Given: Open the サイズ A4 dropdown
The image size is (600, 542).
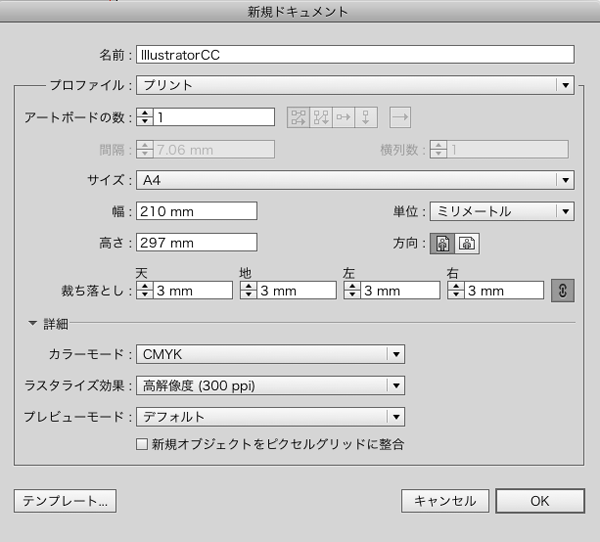Looking at the screenshot, I should point(354,180).
